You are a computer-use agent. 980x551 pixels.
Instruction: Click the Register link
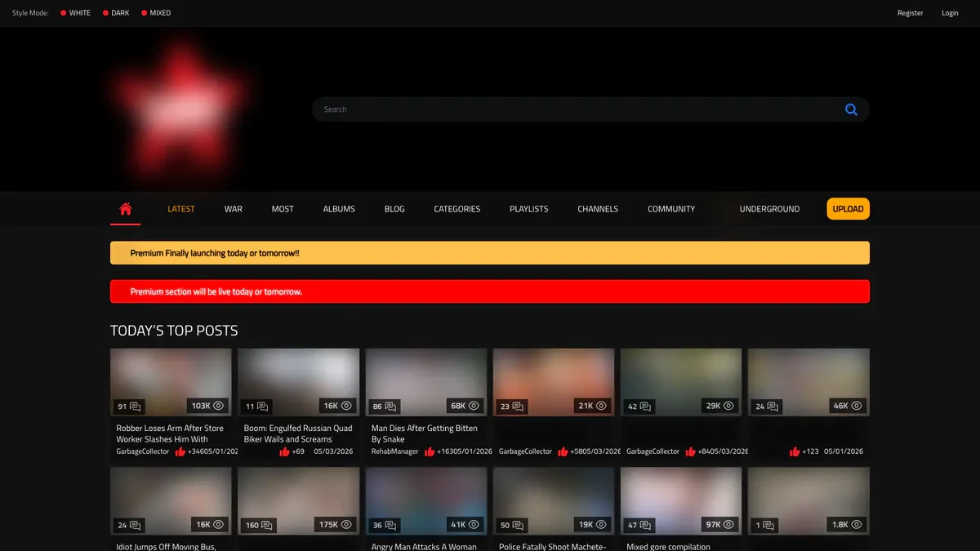[911, 13]
